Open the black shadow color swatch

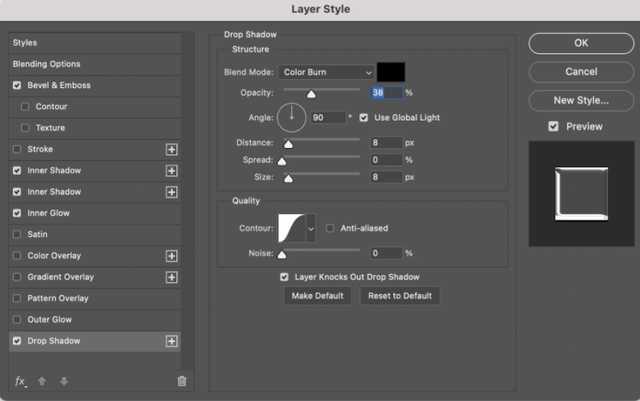pyautogui.click(x=391, y=72)
